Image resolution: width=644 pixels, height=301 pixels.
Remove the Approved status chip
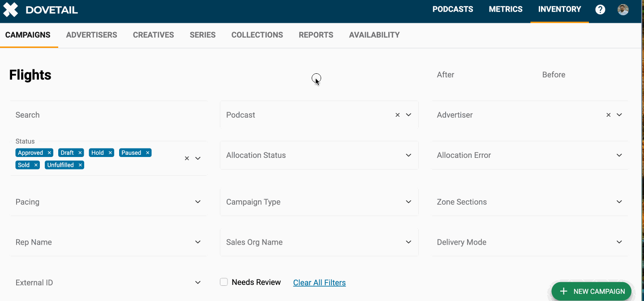pyautogui.click(x=49, y=153)
